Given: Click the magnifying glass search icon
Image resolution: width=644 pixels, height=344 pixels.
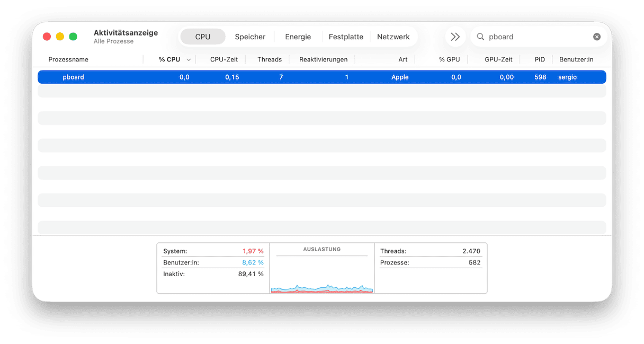Looking at the screenshot, I should coord(480,37).
